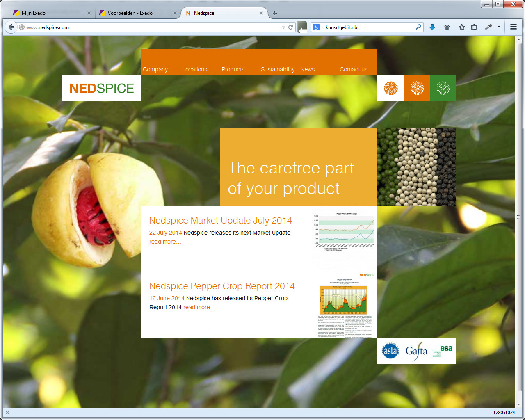Click the asta logo

coord(390,351)
